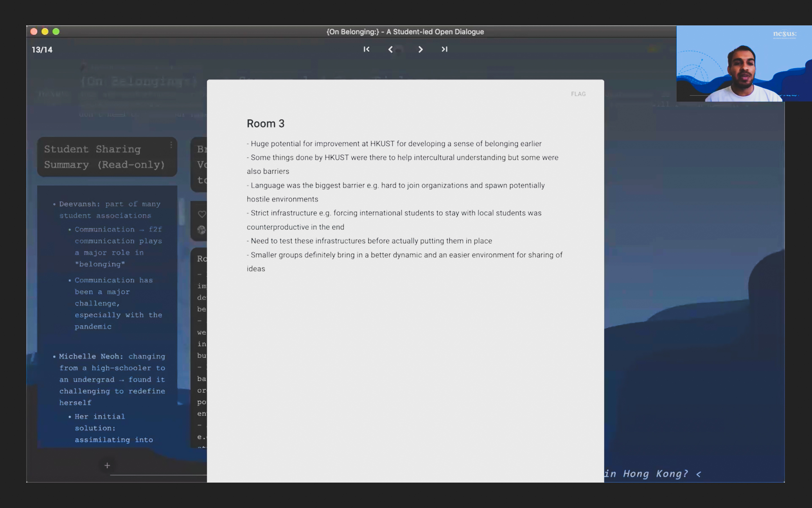Click the 'Need to test these infrastructures' line

click(369, 241)
